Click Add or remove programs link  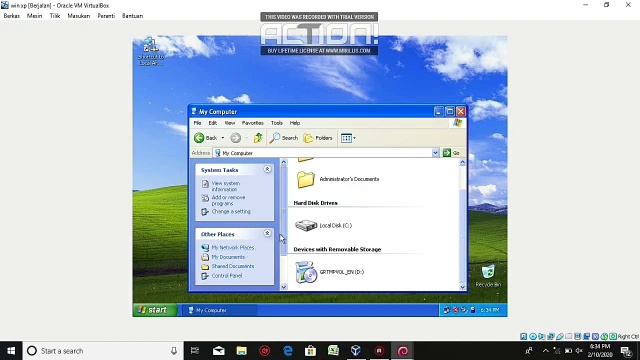[228, 200]
